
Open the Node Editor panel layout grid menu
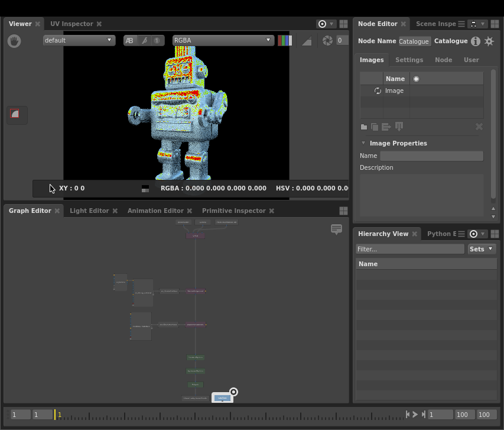pos(495,24)
